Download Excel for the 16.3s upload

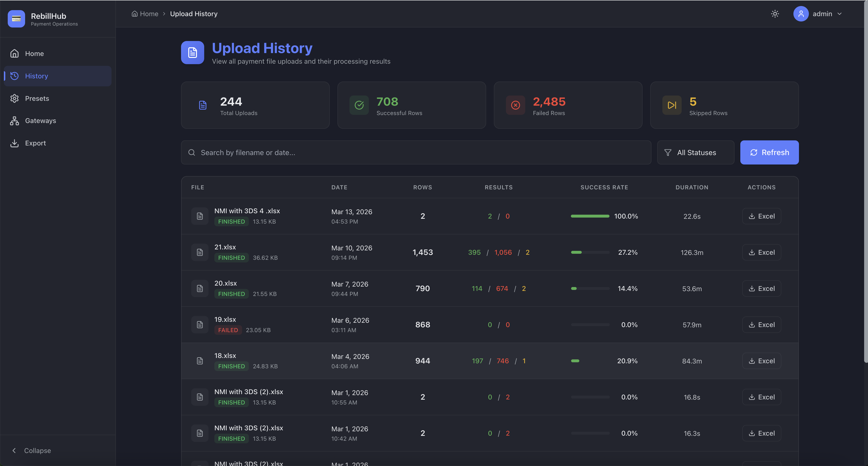[x=762, y=433]
